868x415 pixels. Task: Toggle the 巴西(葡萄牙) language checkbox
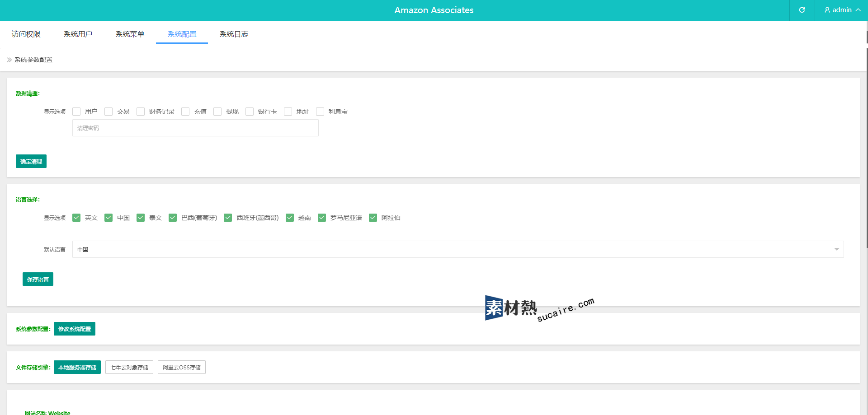pos(173,218)
